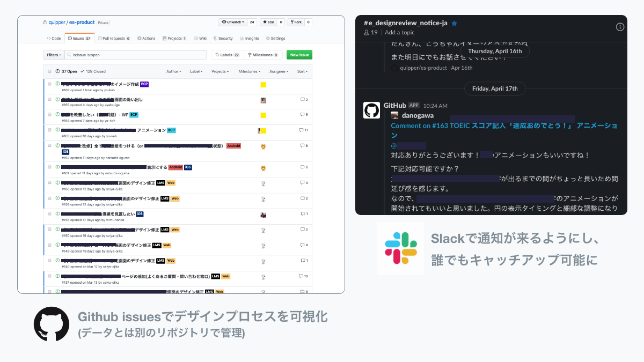Click the lock icon beside quipper repo name
Image resolution: width=644 pixels, height=362 pixels.
pos(45,23)
